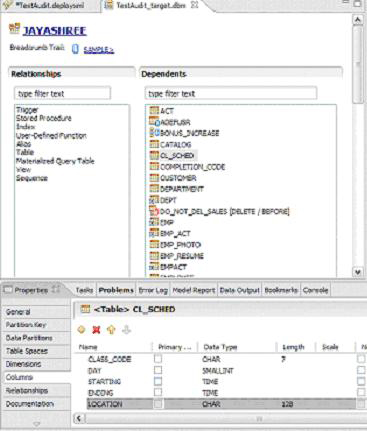Click the editor scrollbar up arrow
This screenshot has width=367, height=431.
point(357,20)
